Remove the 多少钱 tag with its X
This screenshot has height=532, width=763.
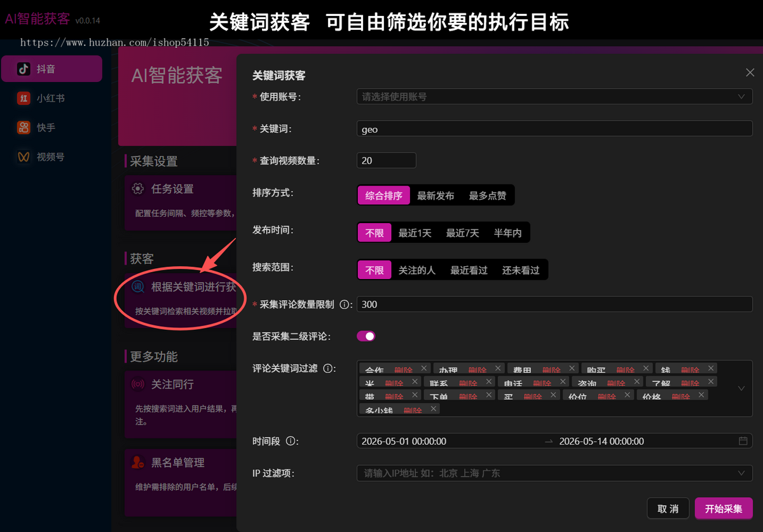(434, 409)
